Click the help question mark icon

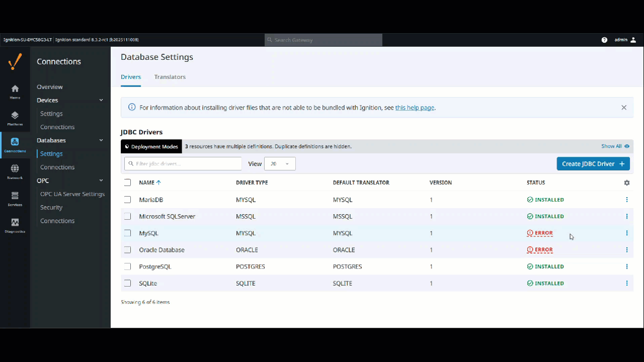[x=604, y=40]
